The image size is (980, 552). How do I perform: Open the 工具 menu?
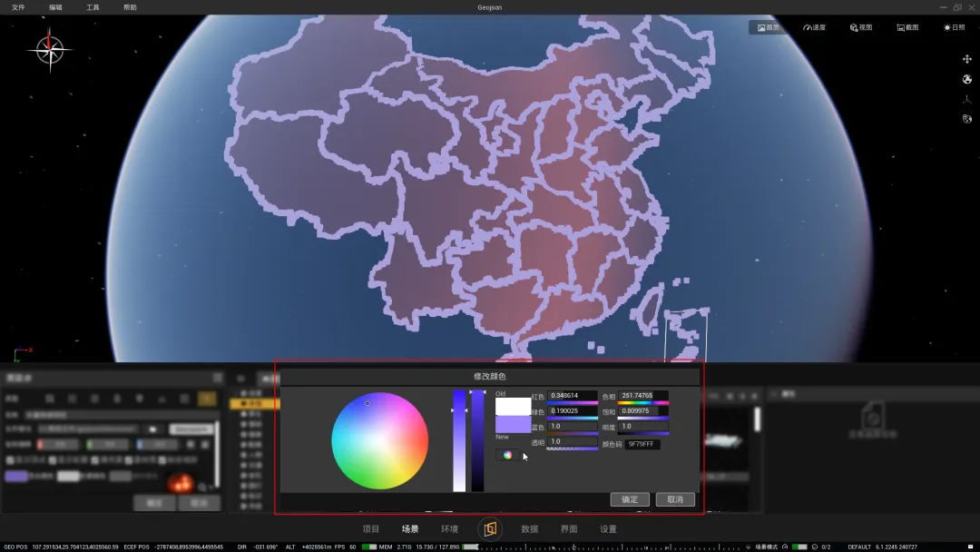93,7
